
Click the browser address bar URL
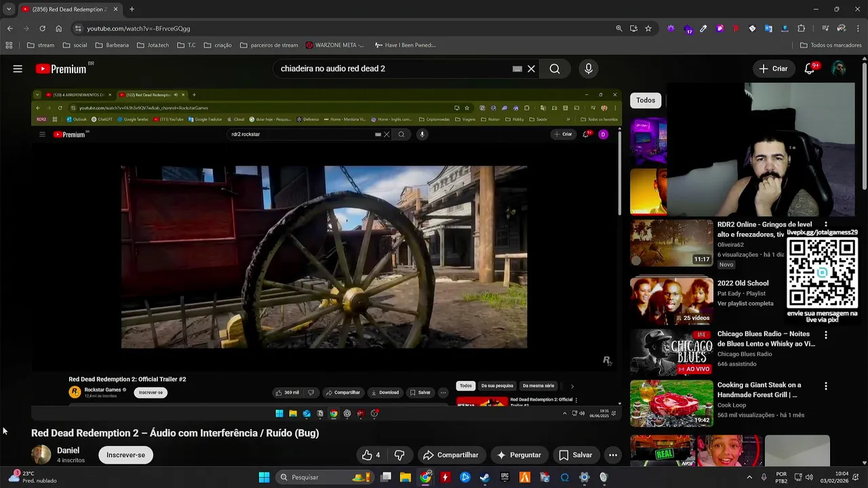(x=138, y=28)
